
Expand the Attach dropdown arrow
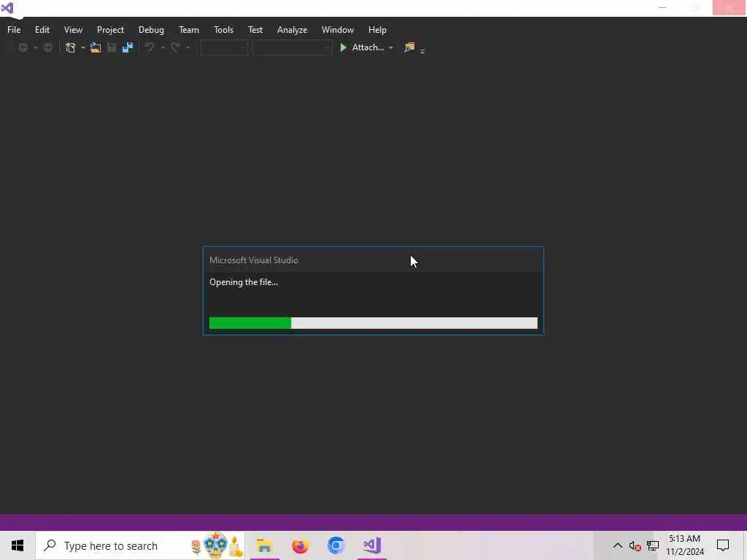point(391,47)
